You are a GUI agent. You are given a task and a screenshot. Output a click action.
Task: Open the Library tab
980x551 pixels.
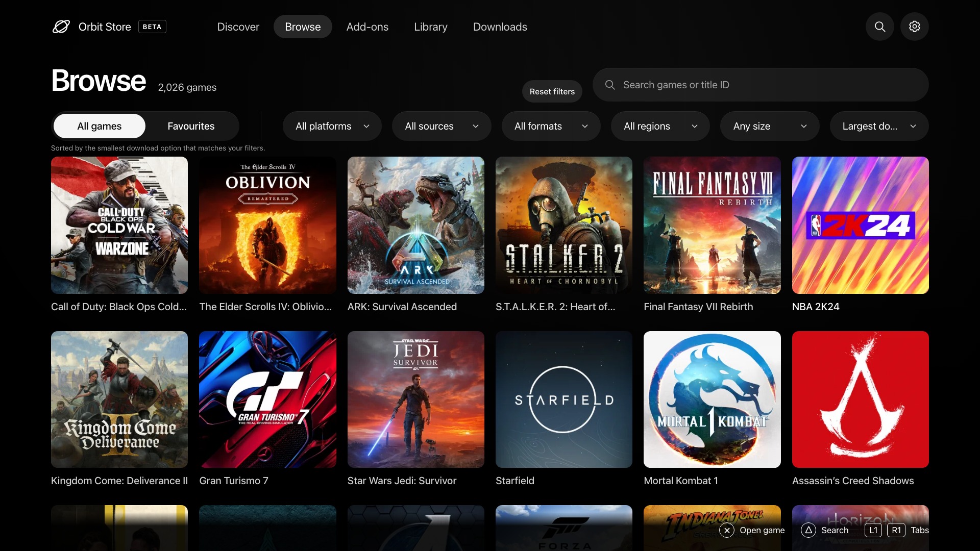(431, 27)
